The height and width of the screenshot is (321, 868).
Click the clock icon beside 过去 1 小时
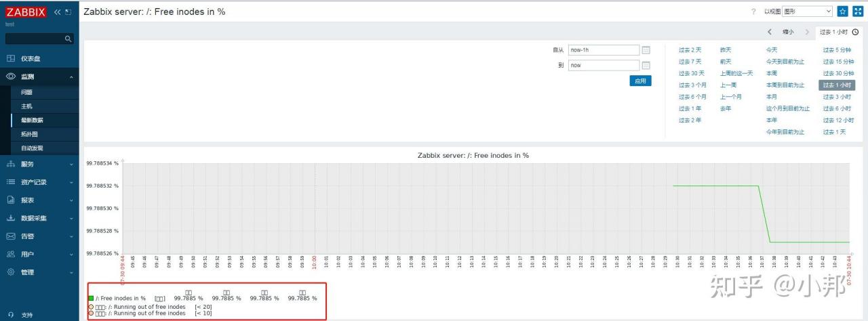click(855, 32)
